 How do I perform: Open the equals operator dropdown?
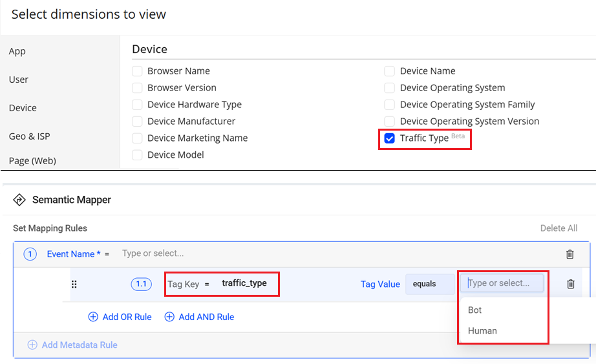[x=430, y=284]
